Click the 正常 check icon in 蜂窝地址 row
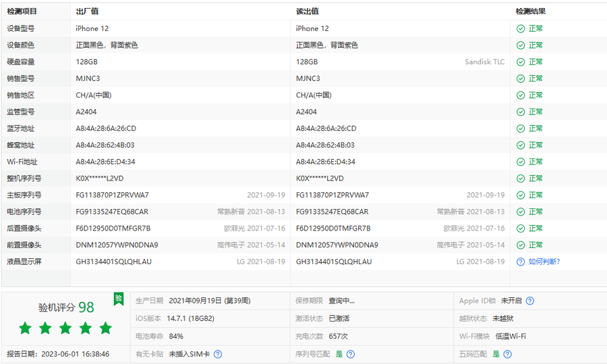The width and height of the screenshot is (607, 364). coord(521,145)
